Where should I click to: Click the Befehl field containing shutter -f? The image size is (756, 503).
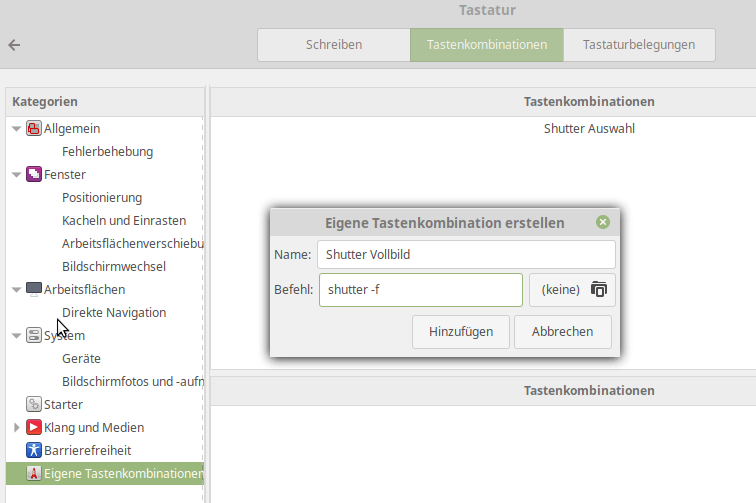[x=421, y=290]
